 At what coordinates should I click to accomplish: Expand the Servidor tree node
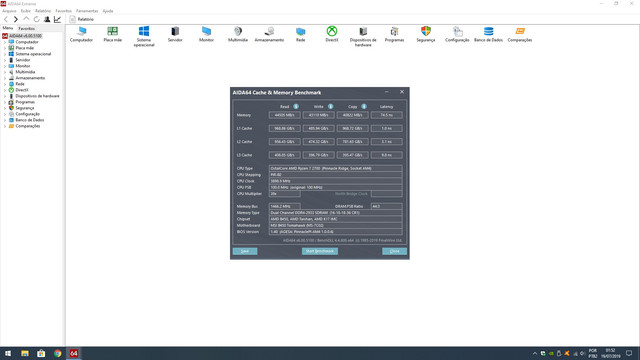point(4,60)
